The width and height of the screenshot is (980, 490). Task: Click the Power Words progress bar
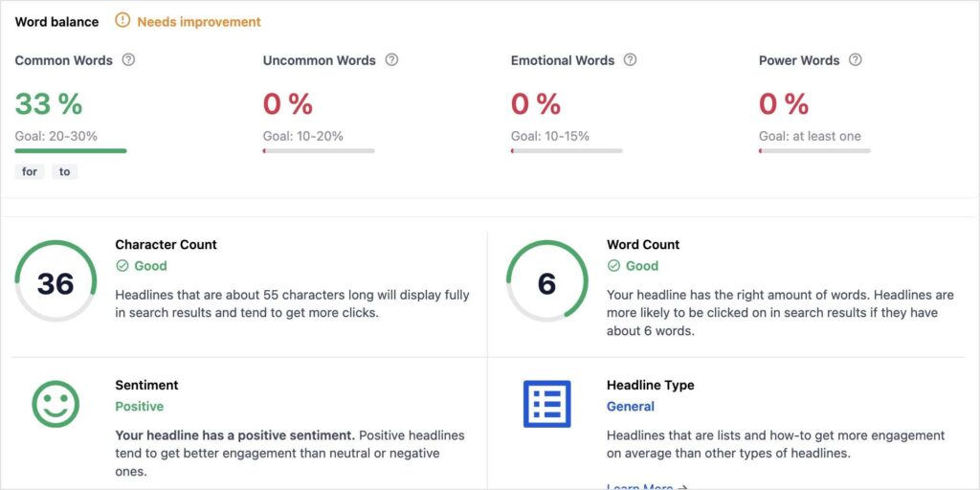[814, 150]
